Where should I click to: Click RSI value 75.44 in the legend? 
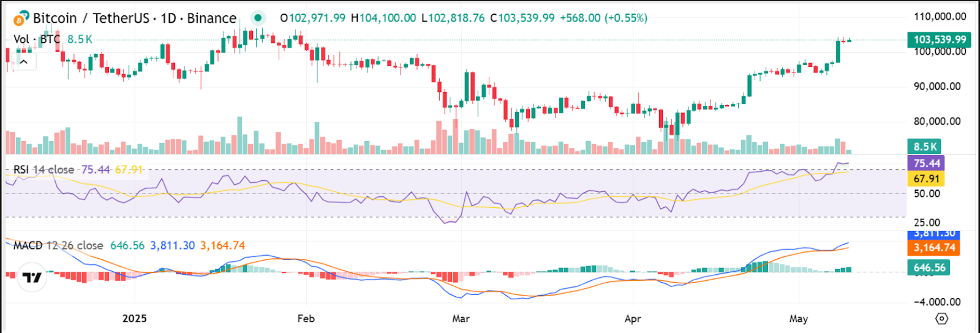point(96,169)
